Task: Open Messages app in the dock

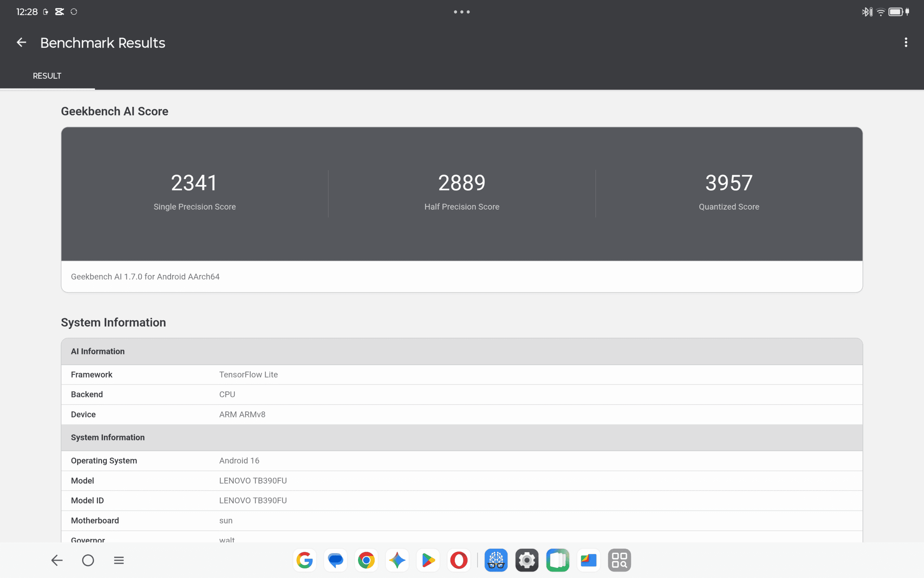Action: (x=336, y=560)
